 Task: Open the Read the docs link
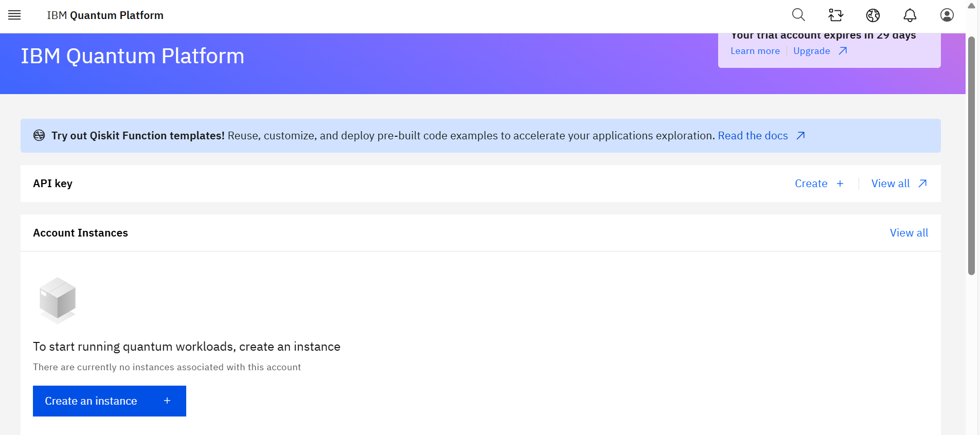pyautogui.click(x=753, y=136)
